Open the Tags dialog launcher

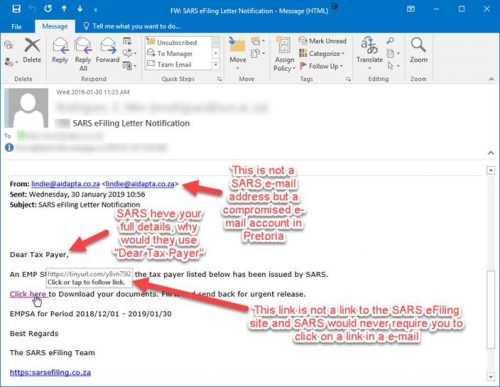(x=348, y=79)
